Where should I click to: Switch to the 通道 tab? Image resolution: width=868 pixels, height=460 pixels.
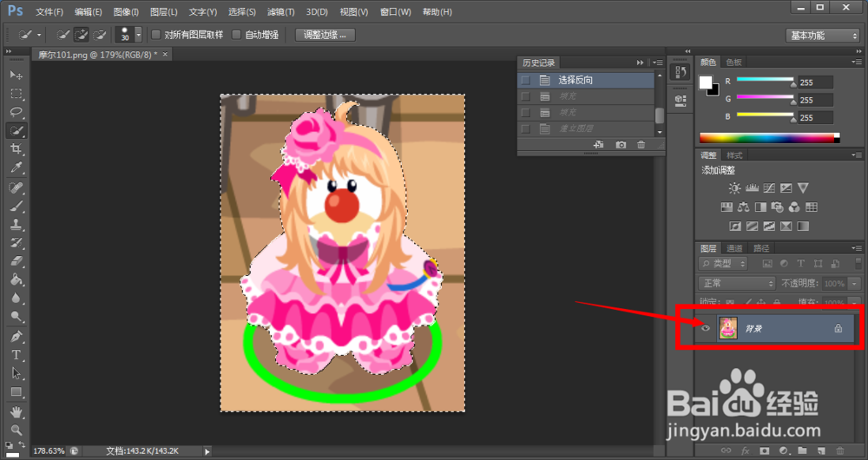734,248
